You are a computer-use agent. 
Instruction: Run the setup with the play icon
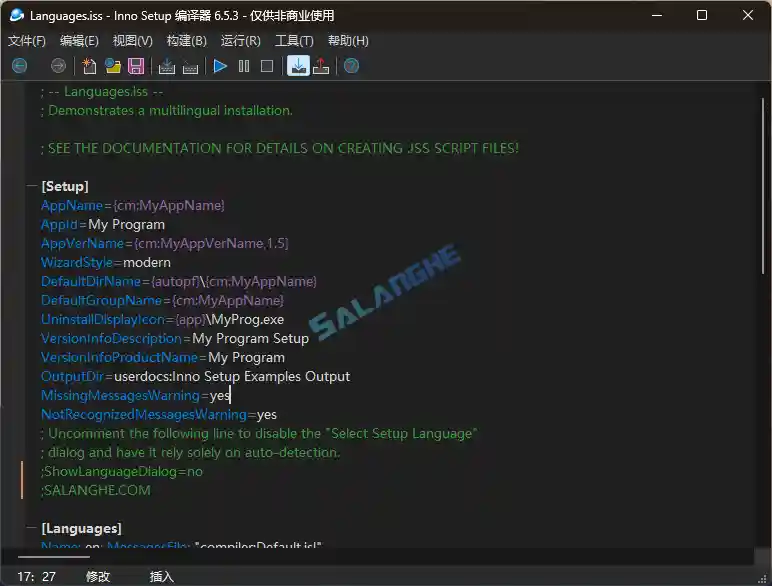220,66
